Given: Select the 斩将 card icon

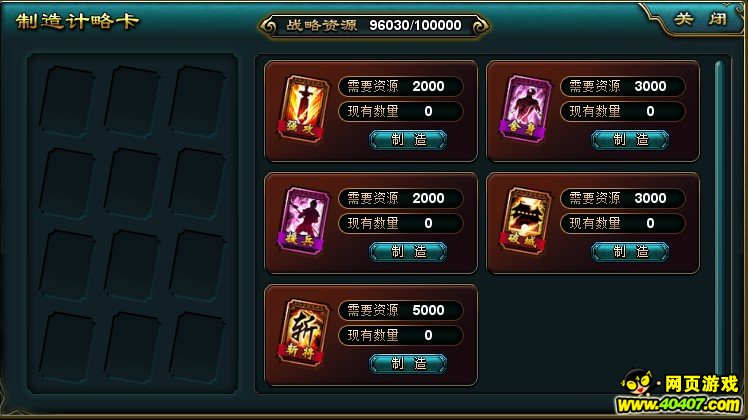Looking at the screenshot, I should [x=303, y=333].
